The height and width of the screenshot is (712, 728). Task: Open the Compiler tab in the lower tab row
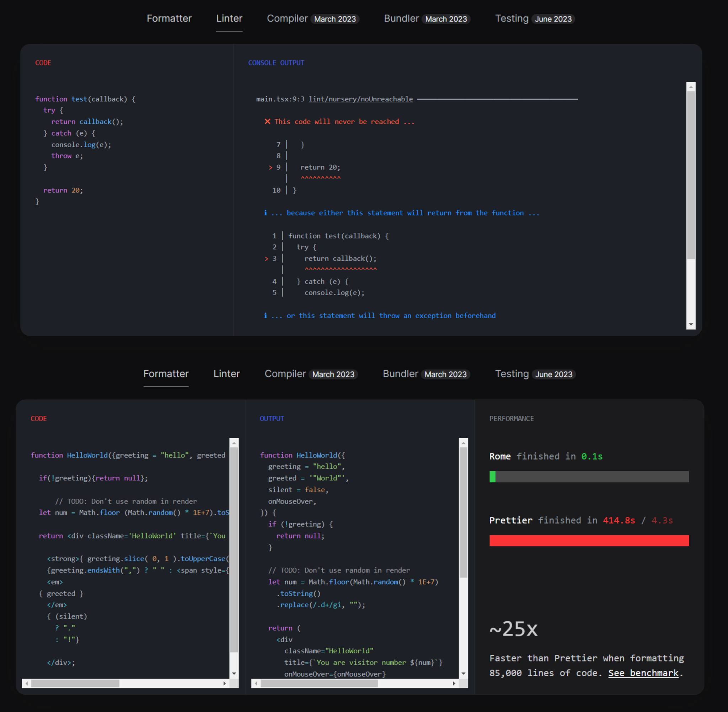coord(311,373)
